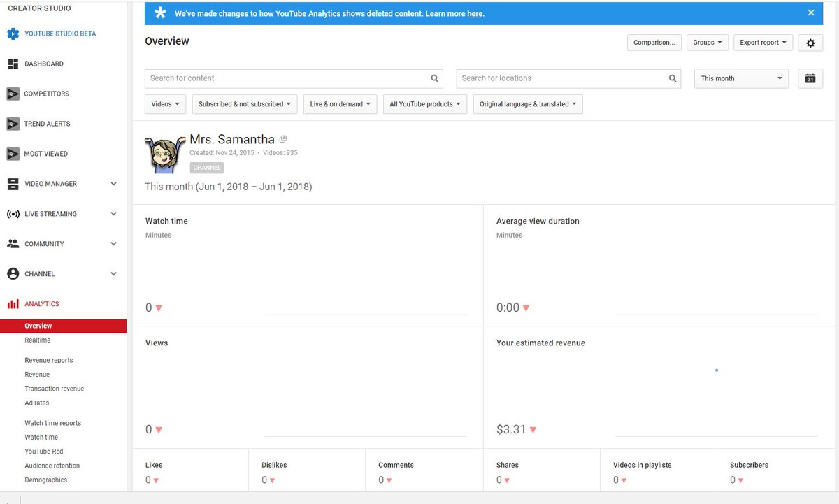The height and width of the screenshot is (504, 839).
Task: Open the Groups dropdown
Action: tap(708, 43)
